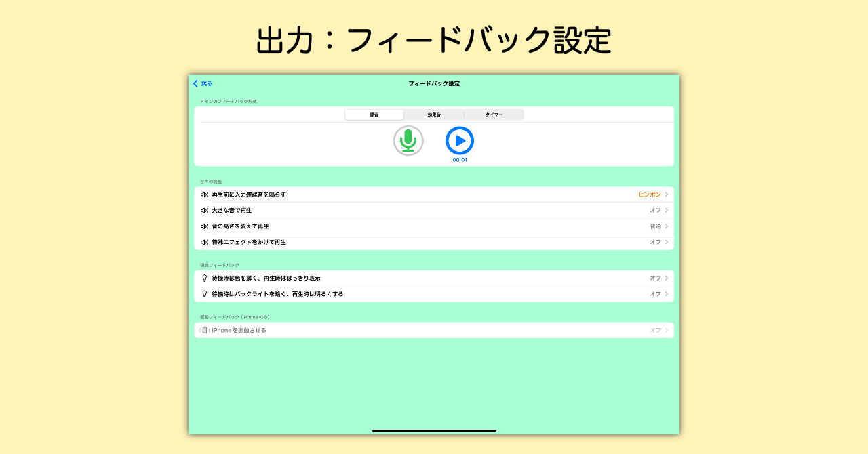868x454 pixels.
Task: Select the タイマー tab in the segmented control
Action: point(493,114)
